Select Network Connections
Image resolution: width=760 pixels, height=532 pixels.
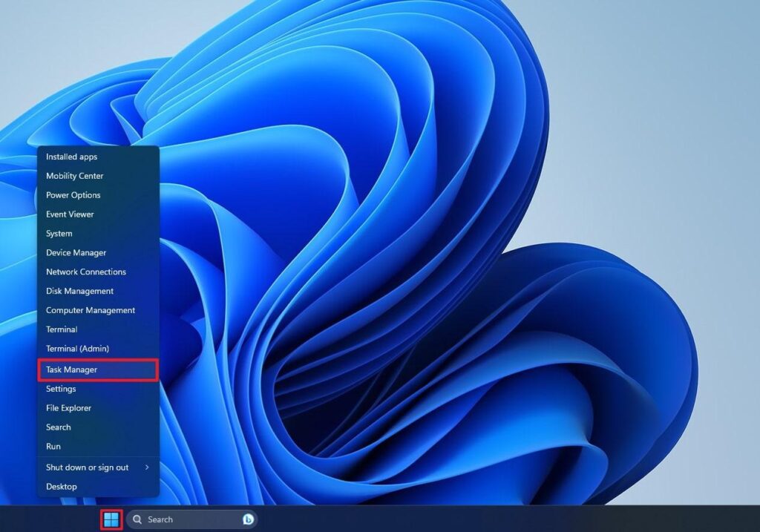99,272
